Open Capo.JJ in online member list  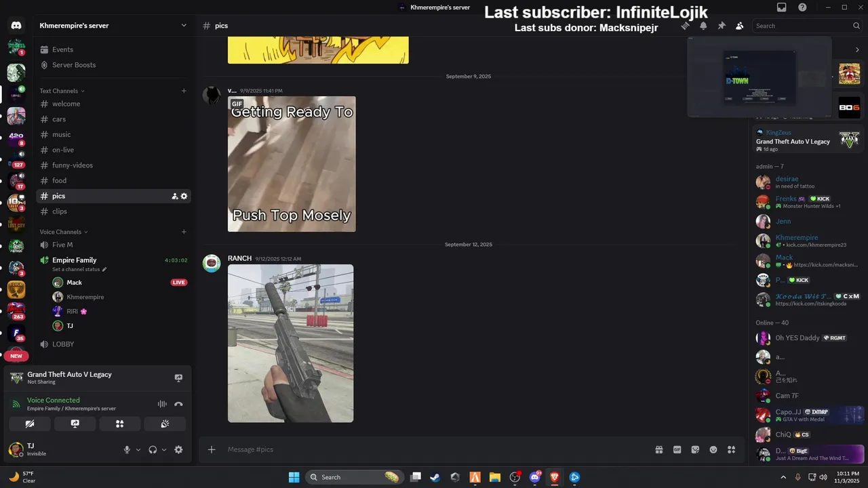[788, 411]
